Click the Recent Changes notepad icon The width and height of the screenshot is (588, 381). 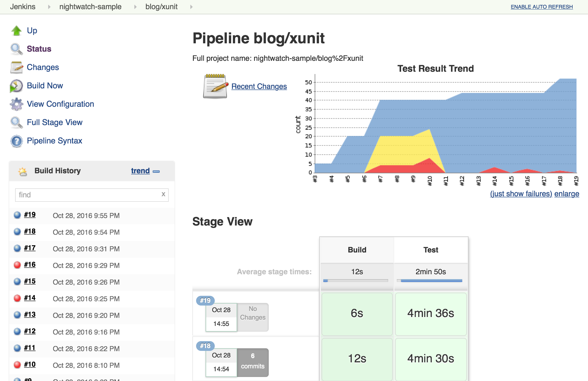(215, 86)
